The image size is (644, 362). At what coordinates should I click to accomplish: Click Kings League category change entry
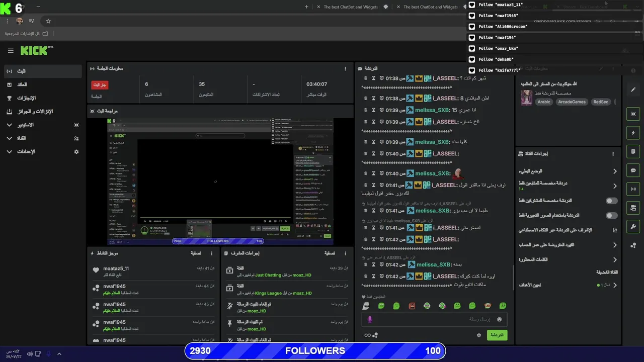[288, 289]
